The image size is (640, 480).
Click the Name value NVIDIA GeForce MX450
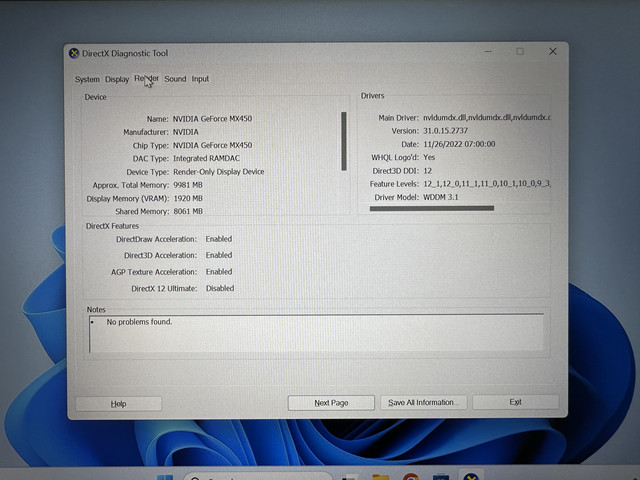pyautogui.click(x=212, y=119)
